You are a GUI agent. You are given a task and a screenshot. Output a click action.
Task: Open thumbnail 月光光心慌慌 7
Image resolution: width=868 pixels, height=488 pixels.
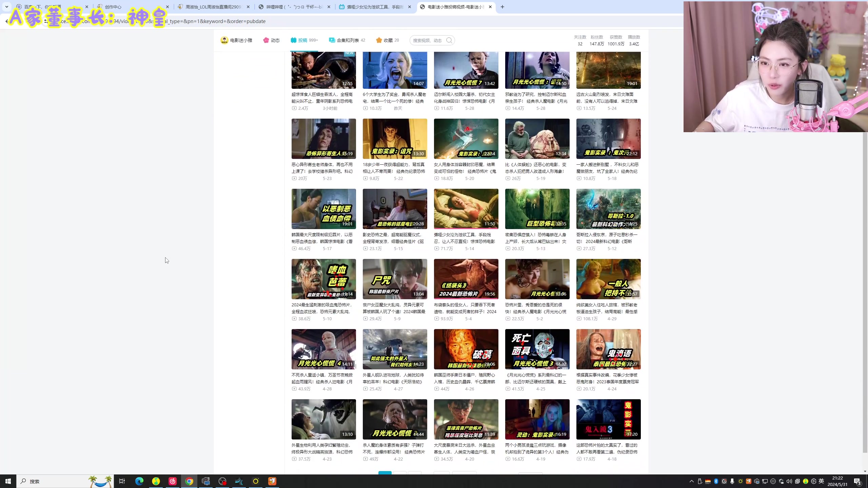466,70
